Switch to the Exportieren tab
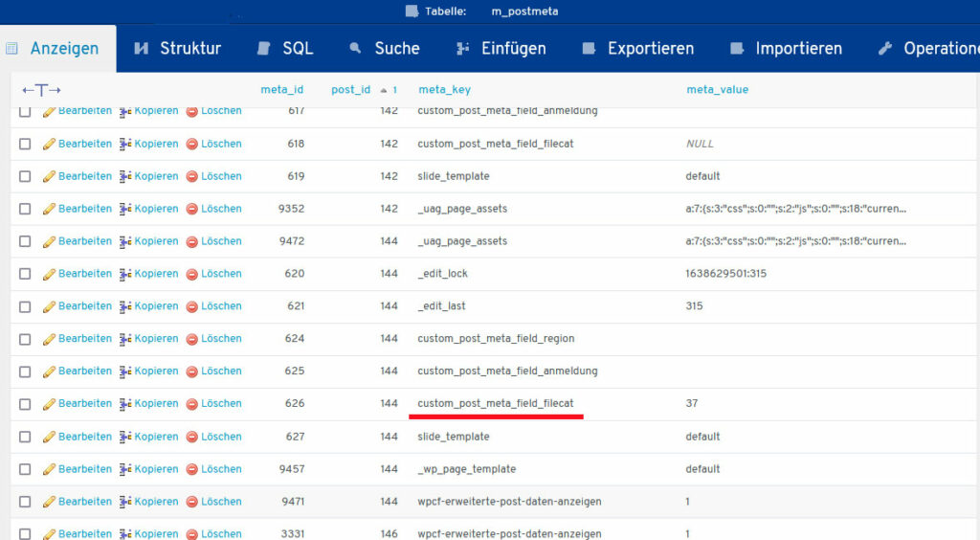The height and width of the screenshot is (540, 980). coord(638,49)
